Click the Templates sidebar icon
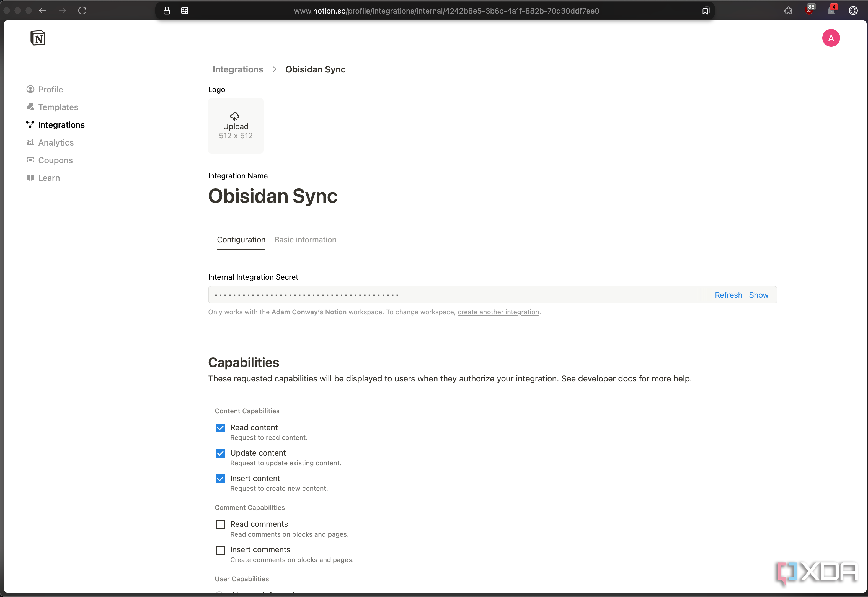868x597 pixels. coord(30,107)
